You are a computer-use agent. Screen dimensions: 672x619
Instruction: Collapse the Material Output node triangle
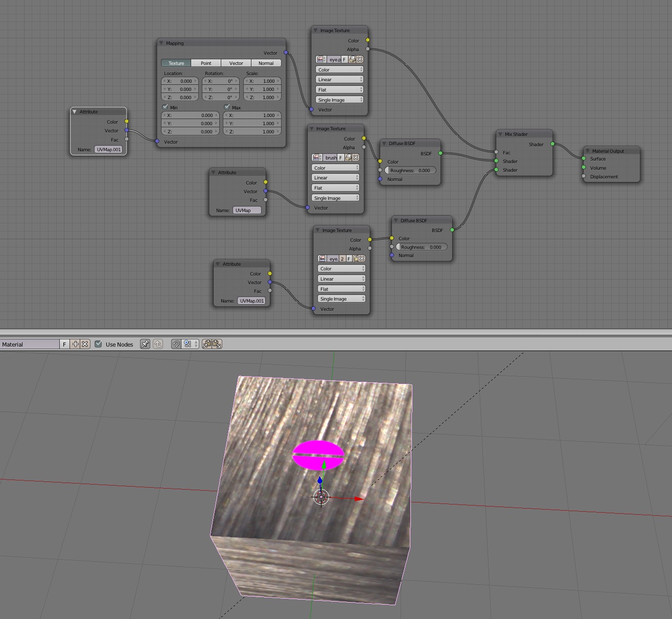click(x=587, y=151)
